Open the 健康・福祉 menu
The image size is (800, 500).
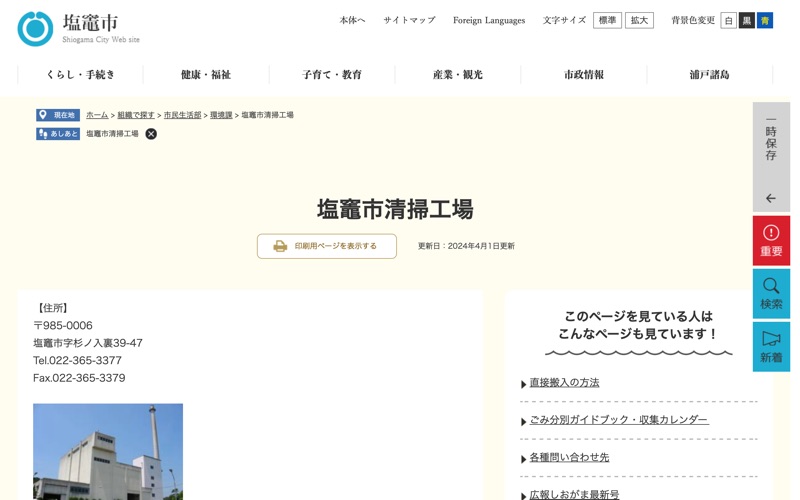(x=206, y=74)
